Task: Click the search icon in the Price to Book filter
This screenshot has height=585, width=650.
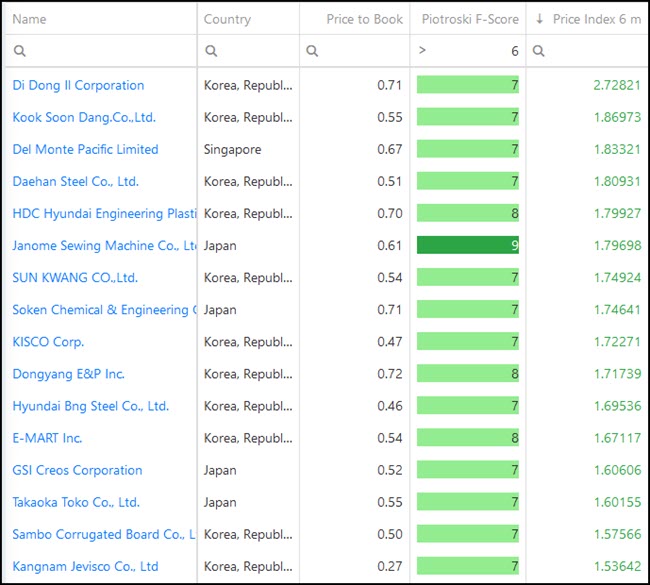Action: pos(312,51)
